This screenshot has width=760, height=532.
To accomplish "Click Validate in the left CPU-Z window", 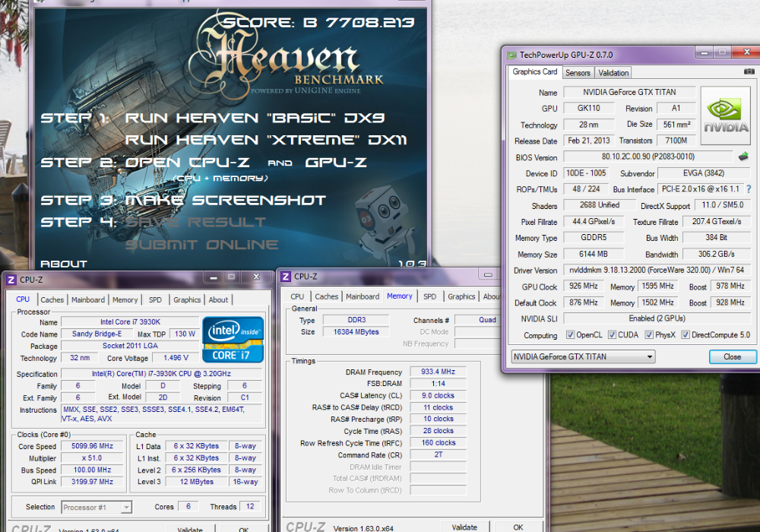I will (x=190, y=529).
